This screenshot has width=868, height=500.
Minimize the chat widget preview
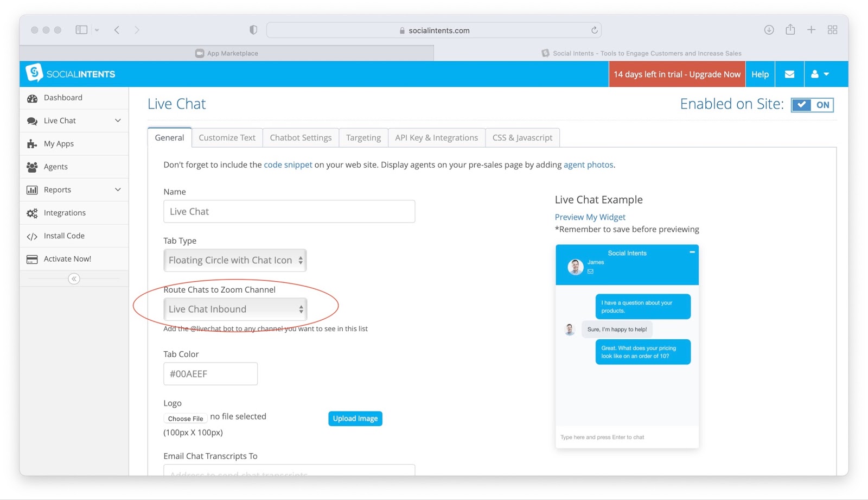point(692,252)
